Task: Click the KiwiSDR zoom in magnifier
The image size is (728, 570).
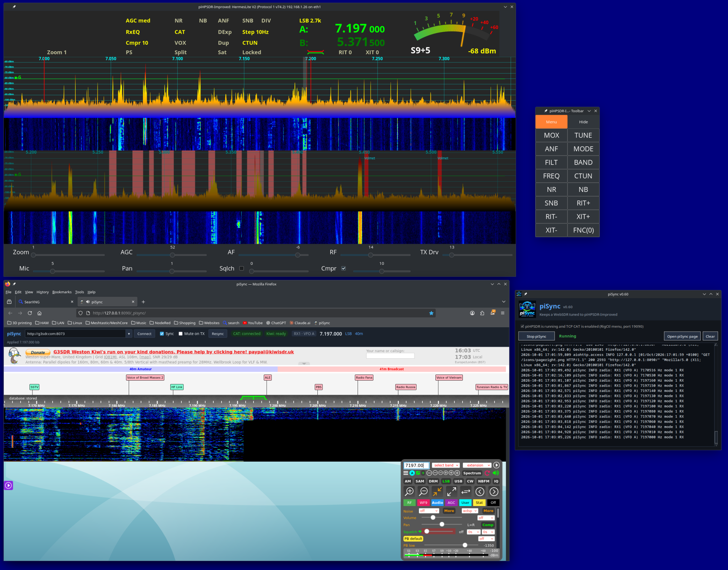Action: pos(409,491)
